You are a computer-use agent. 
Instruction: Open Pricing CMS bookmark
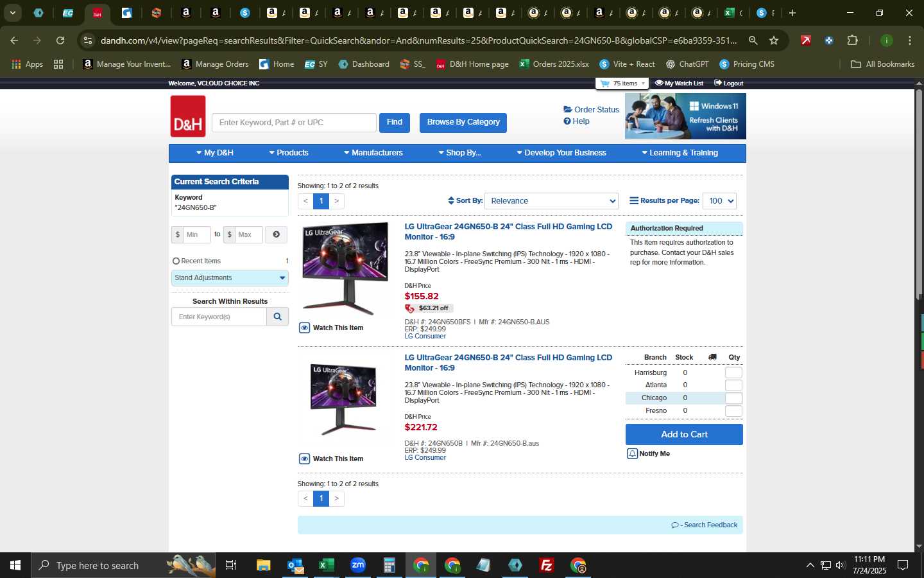pos(747,64)
